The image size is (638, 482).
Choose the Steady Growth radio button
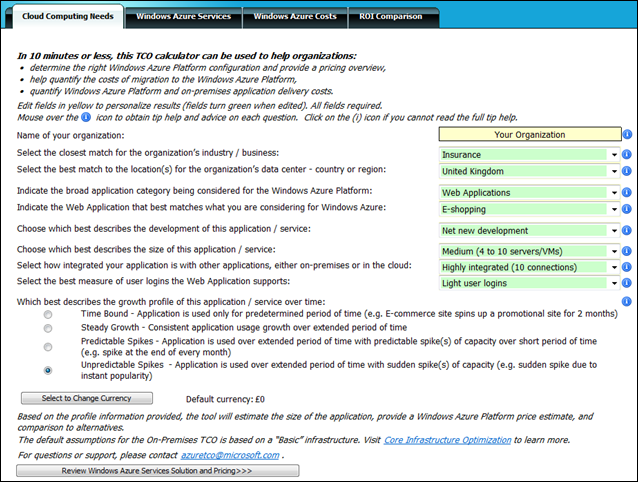pos(48,328)
